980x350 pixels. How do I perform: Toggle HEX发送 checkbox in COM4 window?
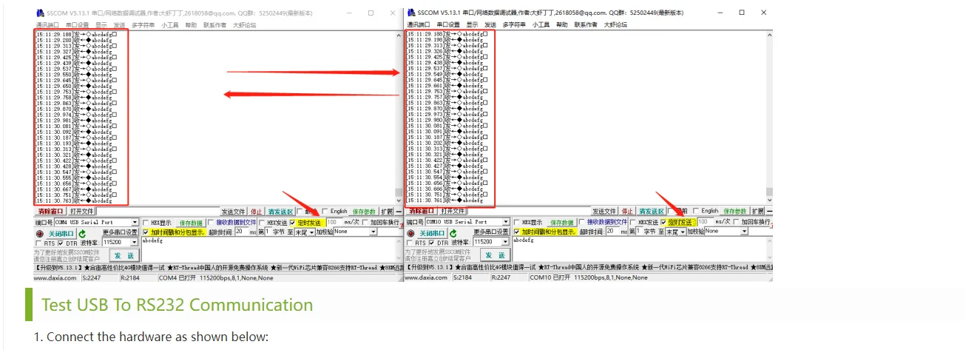pyautogui.click(x=263, y=222)
